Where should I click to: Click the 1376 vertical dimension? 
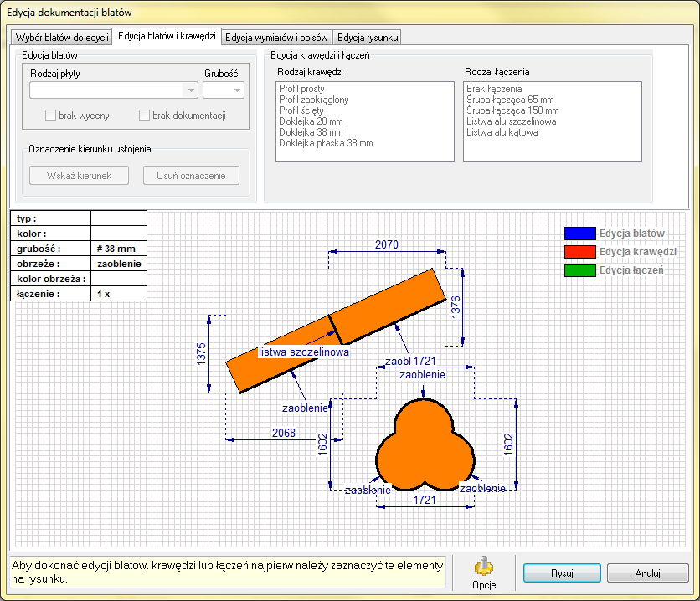[456, 307]
